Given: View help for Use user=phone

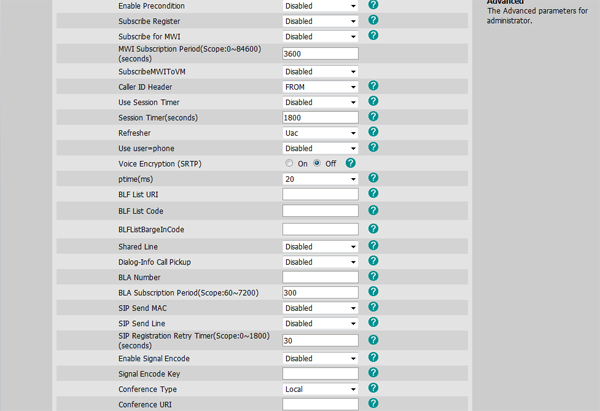Looking at the screenshot, I should (373, 147).
